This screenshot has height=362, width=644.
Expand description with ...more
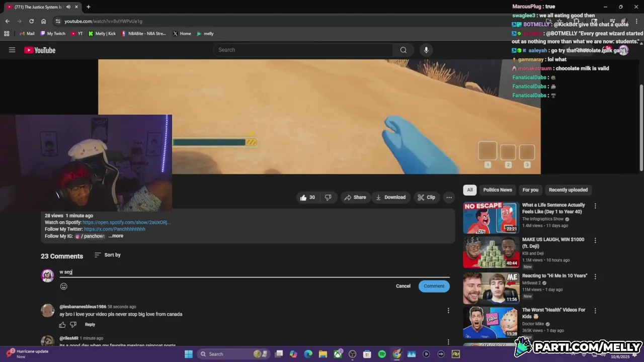(x=116, y=236)
